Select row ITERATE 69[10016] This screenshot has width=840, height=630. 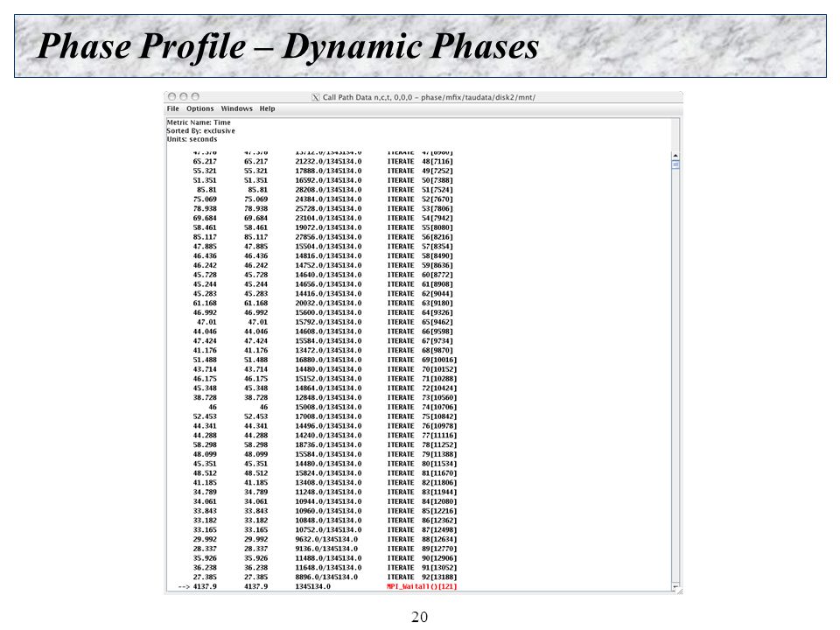(325, 360)
